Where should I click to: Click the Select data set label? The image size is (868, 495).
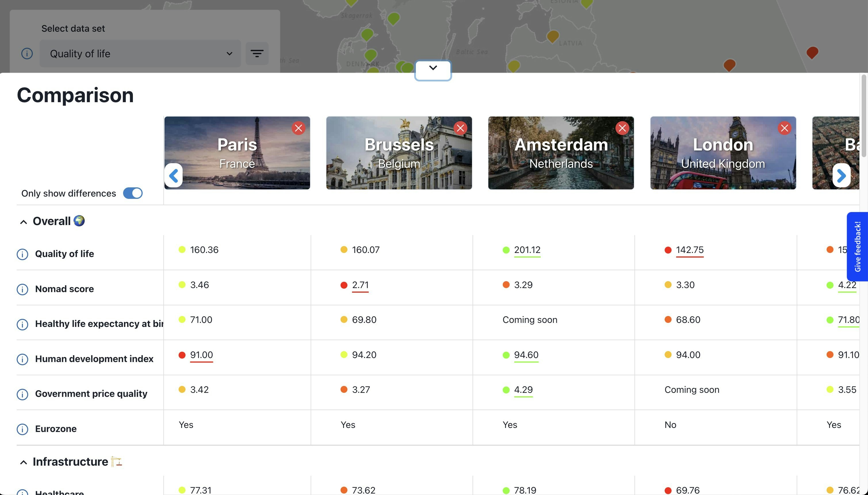73,28
